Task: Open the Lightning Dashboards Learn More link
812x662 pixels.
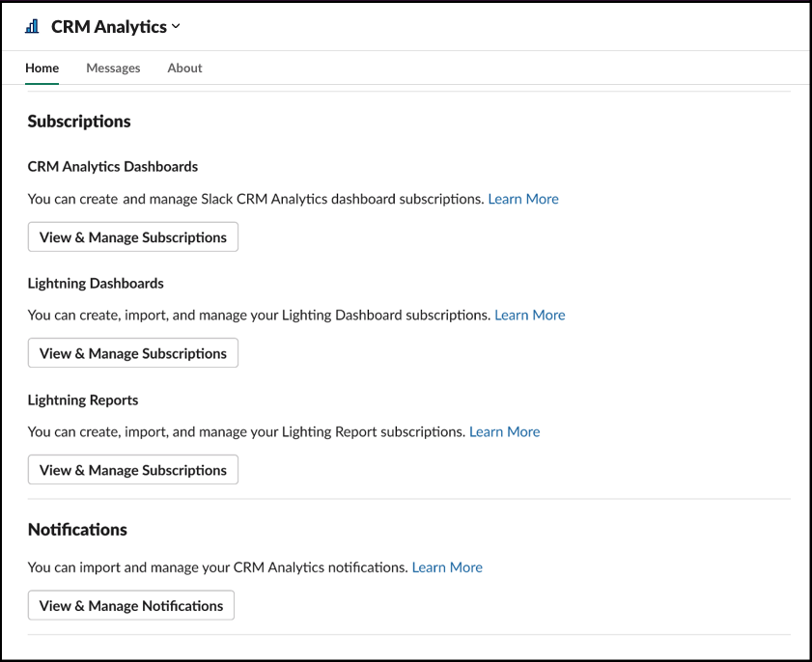Action: point(530,315)
